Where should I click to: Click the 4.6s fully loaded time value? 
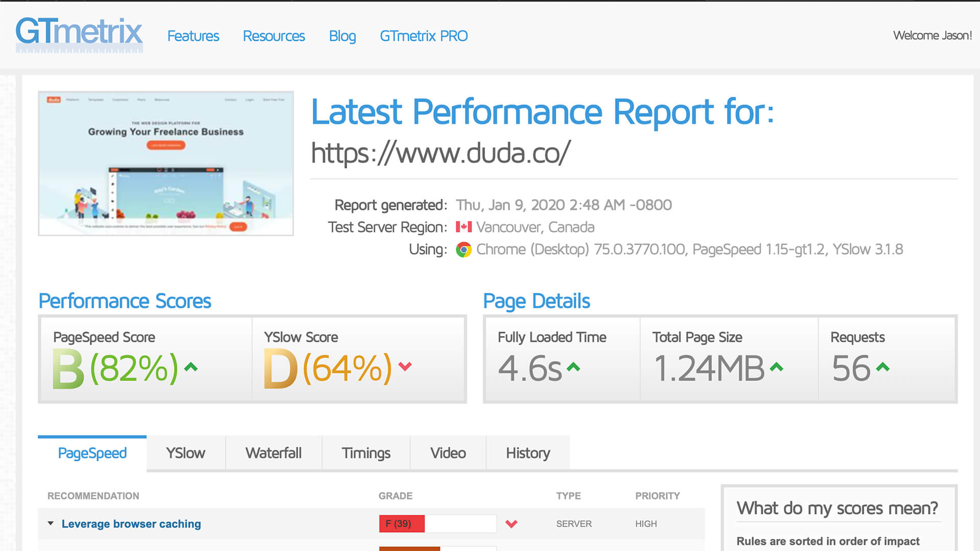(x=530, y=368)
